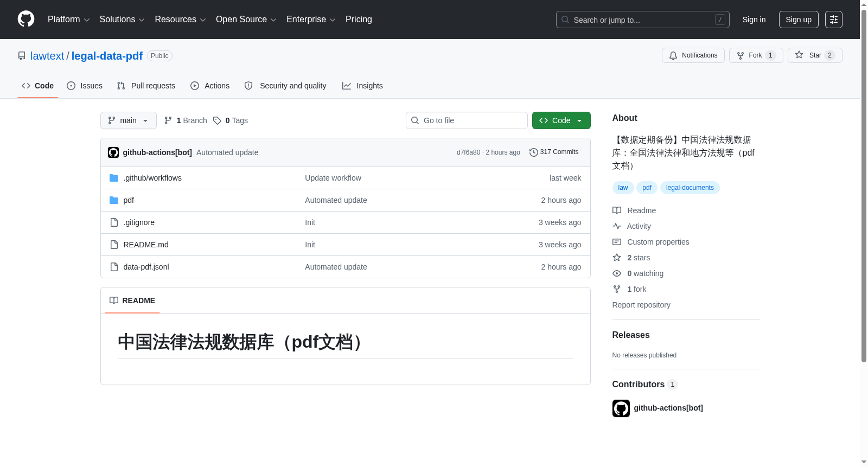Switch to the Issues tab
The image size is (868, 467).
pyautogui.click(x=85, y=86)
